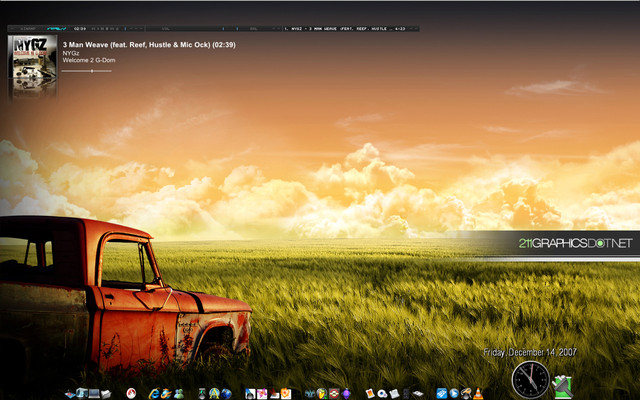The width and height of the screenshot is (640, 400).
Task: Click the artist name NYGz
Action: (x=72, y=53)
